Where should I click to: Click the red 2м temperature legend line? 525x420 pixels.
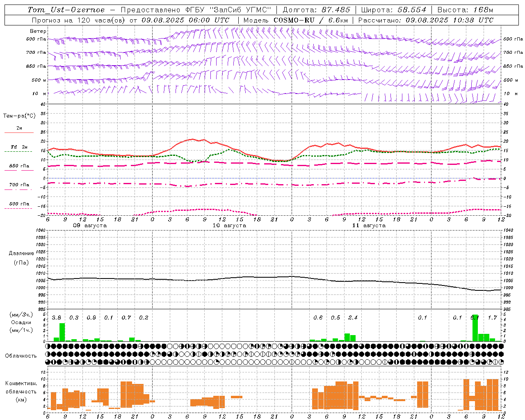coord(19,133)
